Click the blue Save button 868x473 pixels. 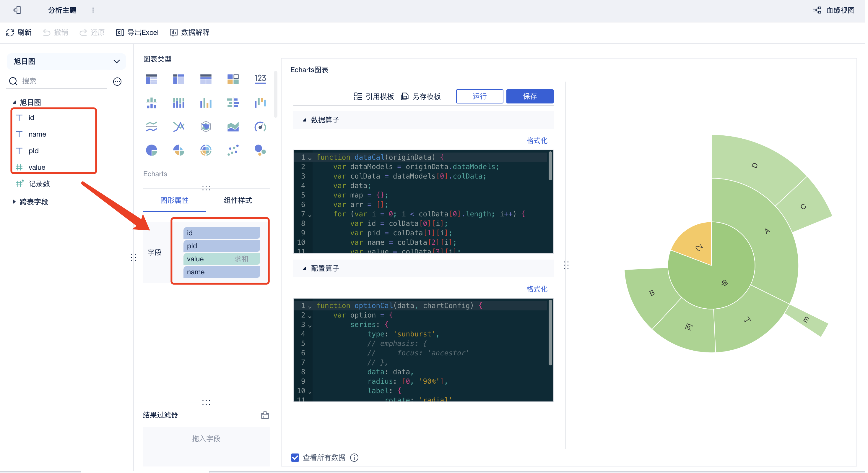(x=529, y=96)
